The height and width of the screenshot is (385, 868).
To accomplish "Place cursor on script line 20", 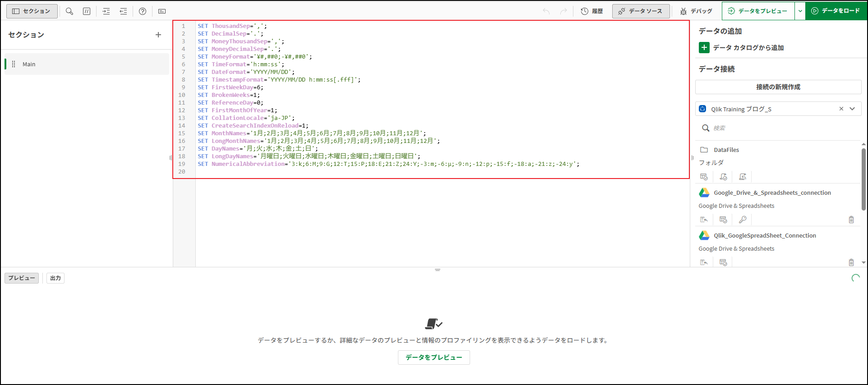I will coord(442,172).
